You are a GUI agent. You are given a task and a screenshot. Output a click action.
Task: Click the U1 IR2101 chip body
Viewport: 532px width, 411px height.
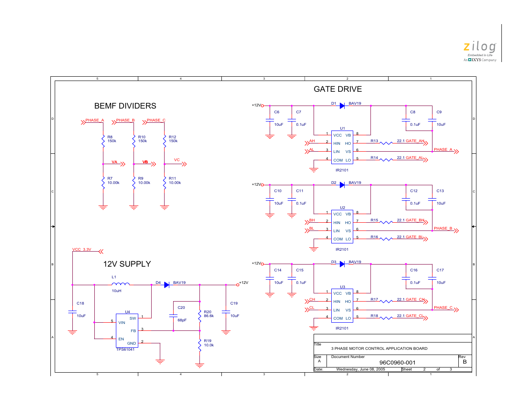pyautogui.click(x=342, y=147)
